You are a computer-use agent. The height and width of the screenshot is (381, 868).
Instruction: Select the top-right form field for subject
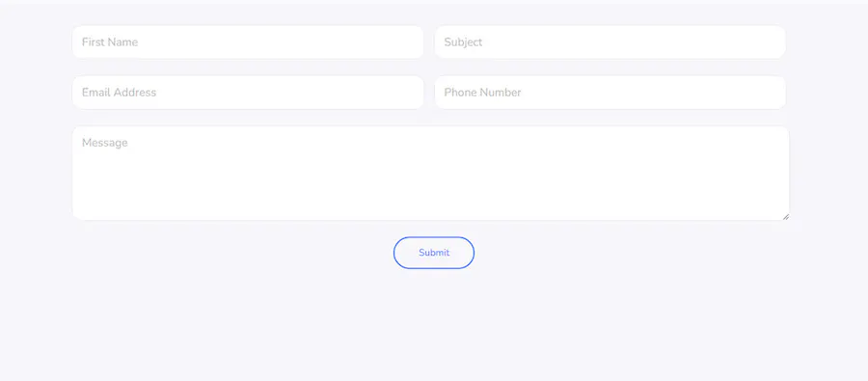point(610,42)
